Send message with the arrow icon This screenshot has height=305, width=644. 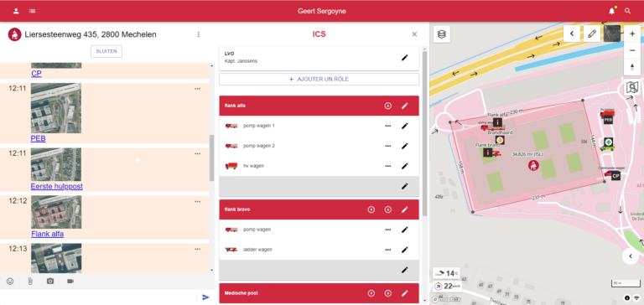[205, 297]
